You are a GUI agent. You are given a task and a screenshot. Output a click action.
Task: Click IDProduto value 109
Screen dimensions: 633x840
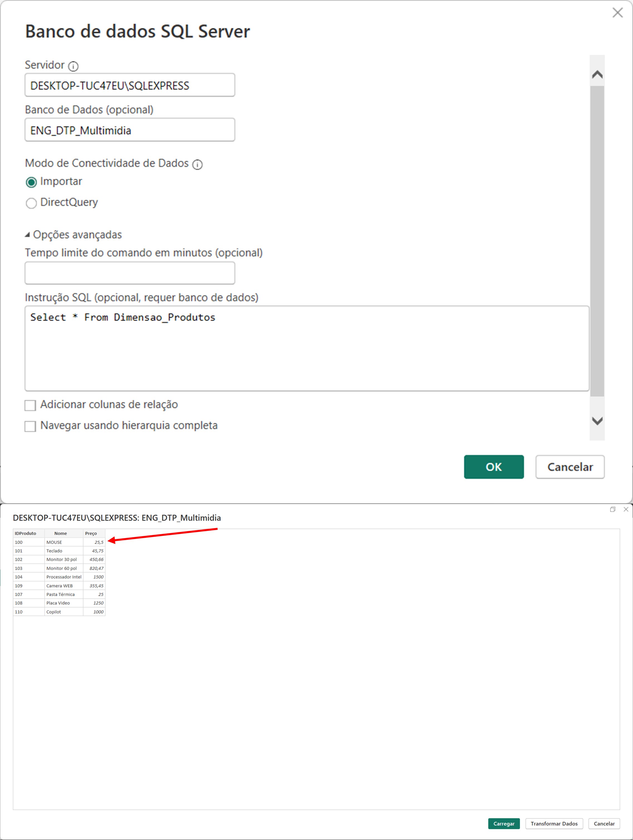pos(29,585)
